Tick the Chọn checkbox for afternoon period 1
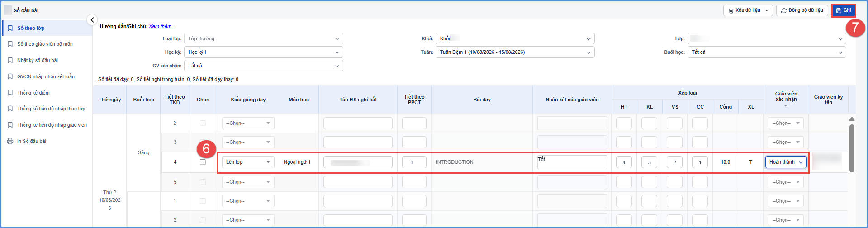 (203, 201)
